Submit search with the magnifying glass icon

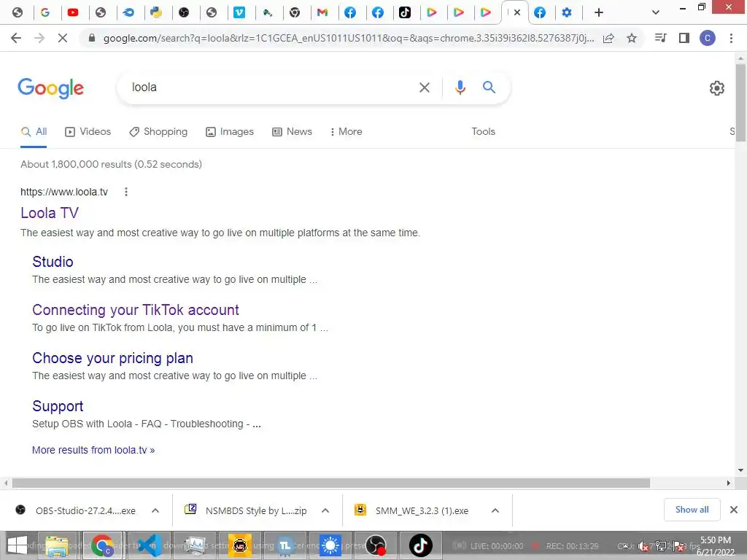coord(489,87)
